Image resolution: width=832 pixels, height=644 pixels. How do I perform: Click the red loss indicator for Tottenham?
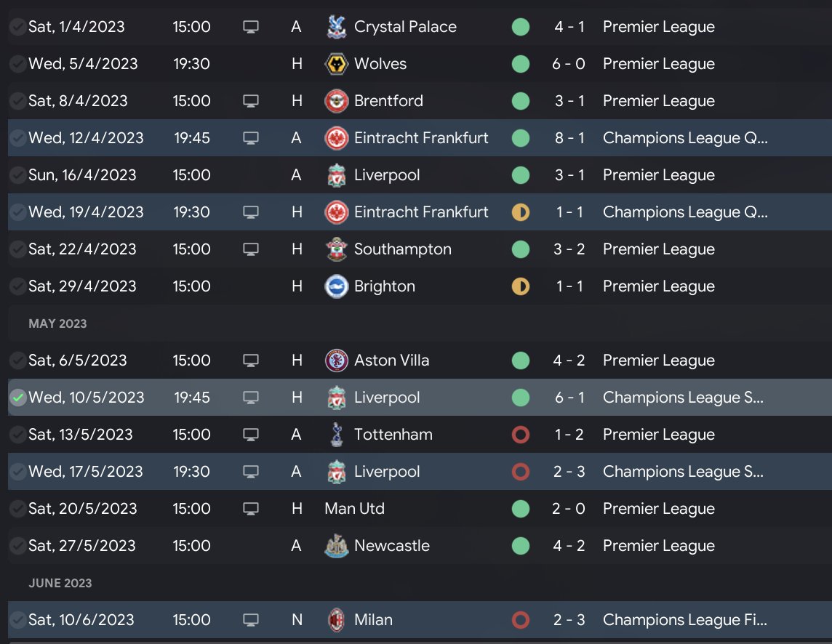tap(520, 435)
